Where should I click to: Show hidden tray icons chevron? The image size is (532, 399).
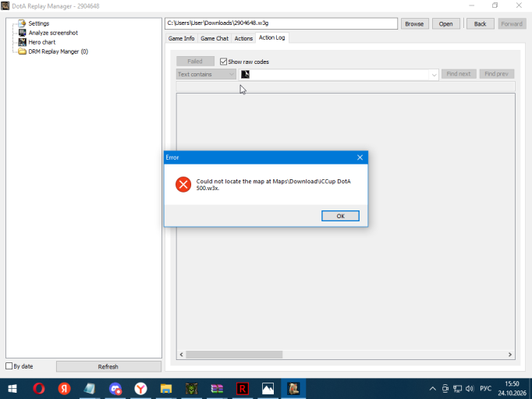[x=433, y=389]
